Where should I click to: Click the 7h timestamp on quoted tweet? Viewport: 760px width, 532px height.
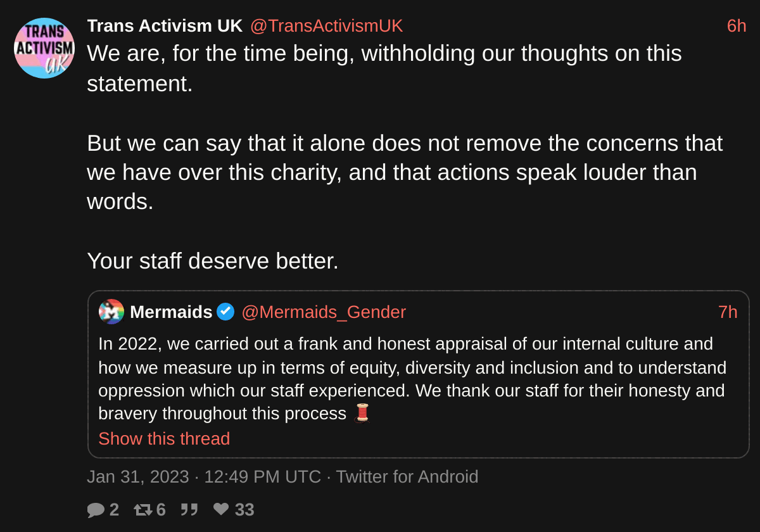(x=728, y=312)
